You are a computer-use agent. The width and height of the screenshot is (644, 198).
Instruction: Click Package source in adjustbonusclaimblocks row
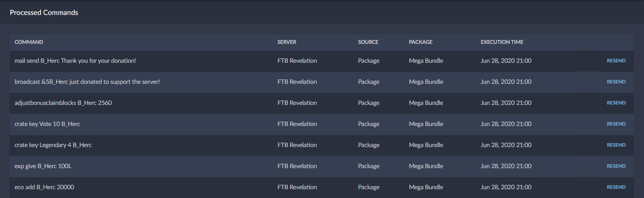pyautogui.click(x=368, y=103)
